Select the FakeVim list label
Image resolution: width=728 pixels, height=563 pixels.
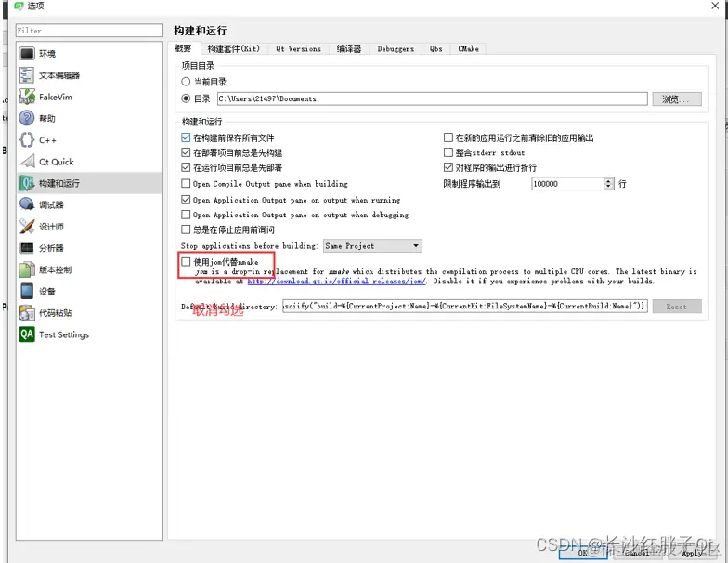click(x=56, y=97)
